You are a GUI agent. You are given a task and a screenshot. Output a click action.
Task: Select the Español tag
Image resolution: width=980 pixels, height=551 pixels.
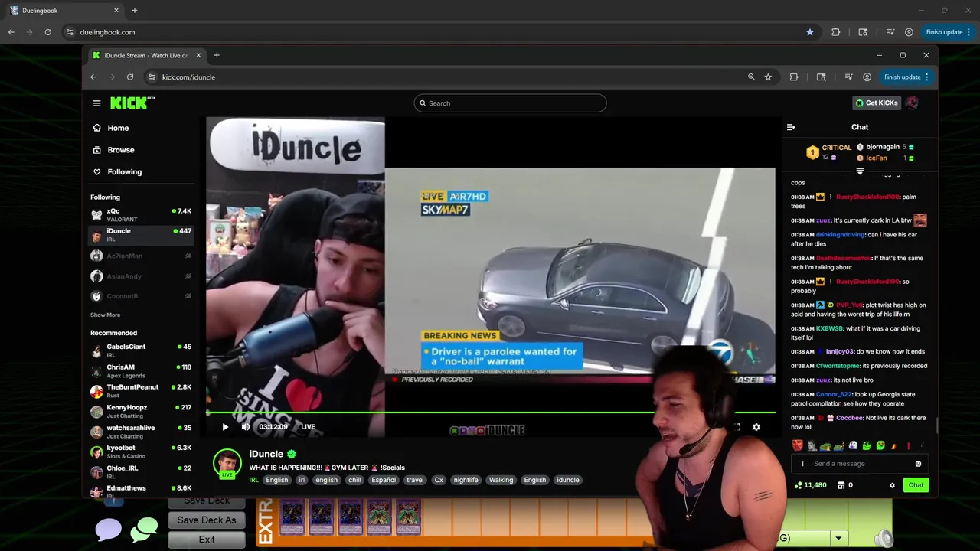tap(384, 480)
